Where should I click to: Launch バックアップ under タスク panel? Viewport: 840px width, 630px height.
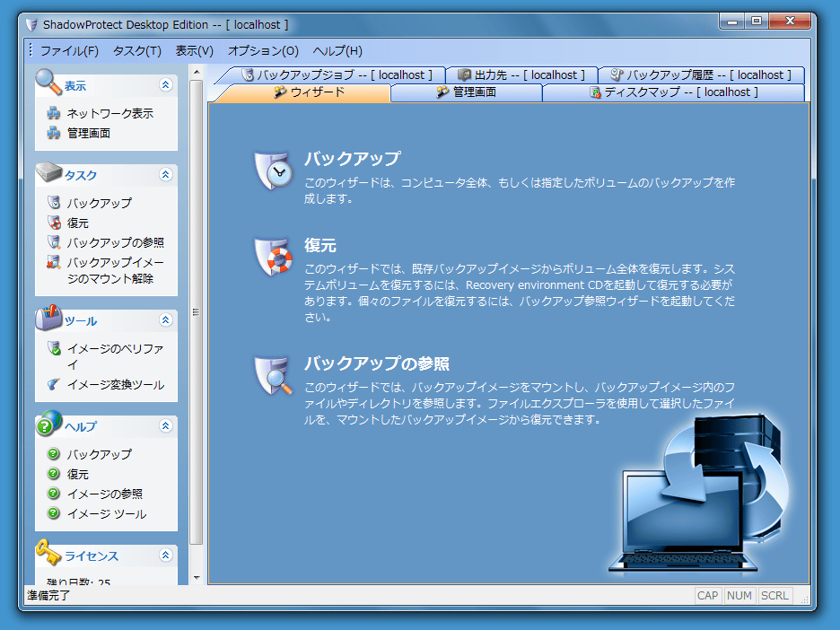click(99, 203)
